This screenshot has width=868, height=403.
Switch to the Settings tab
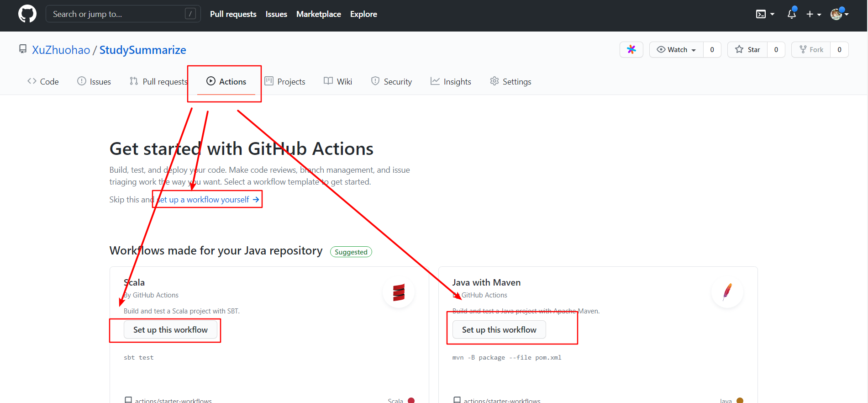coord(510,81)
